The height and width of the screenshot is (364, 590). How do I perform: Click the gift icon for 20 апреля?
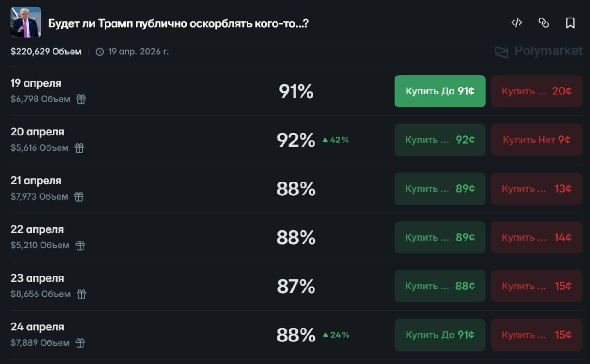[79, 148]
